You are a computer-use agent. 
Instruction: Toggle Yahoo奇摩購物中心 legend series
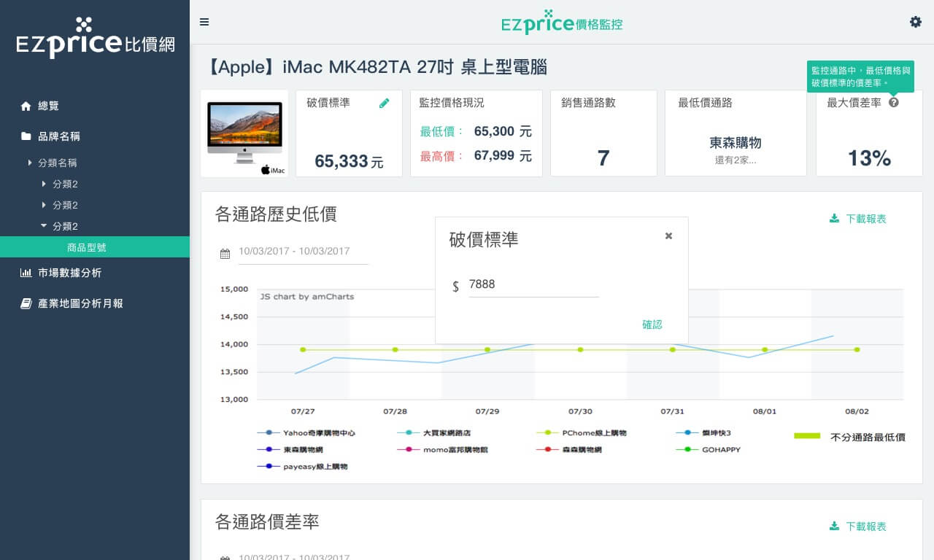(x=306, y=433)
